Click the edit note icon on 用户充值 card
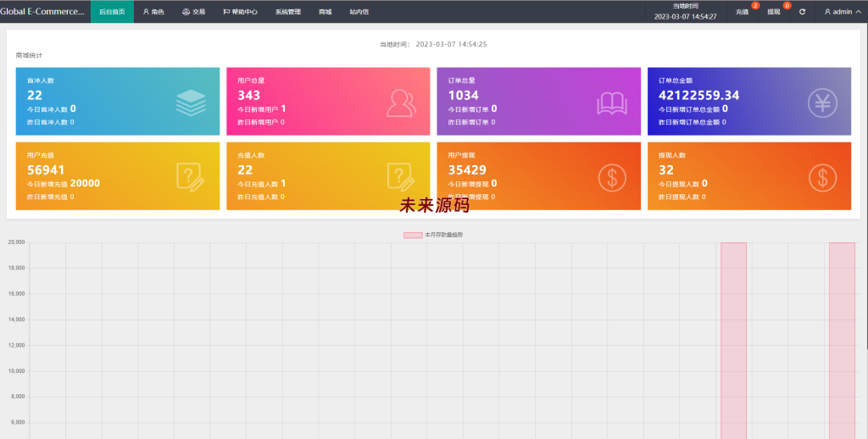 (x=191, y=178)
